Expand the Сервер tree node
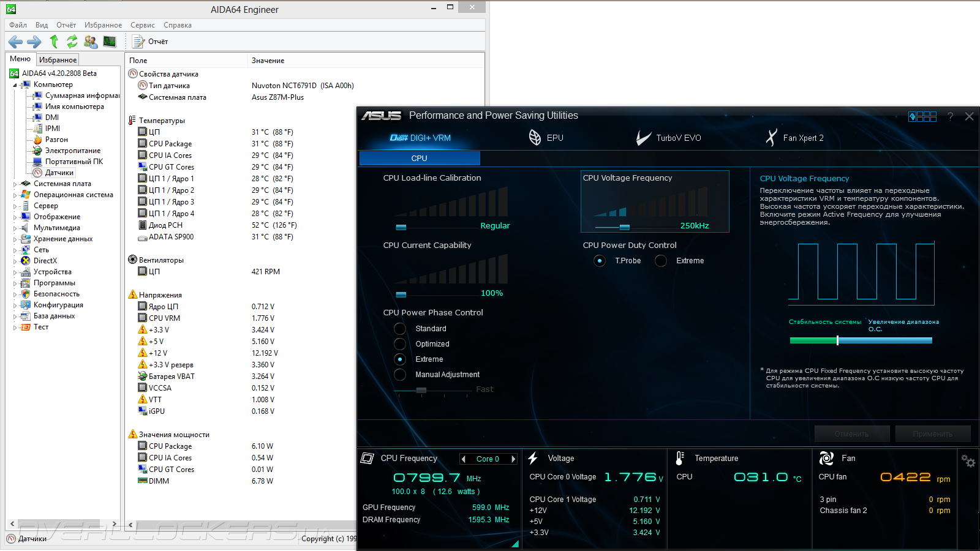This screenshot has width=980, height=551. 15,206
